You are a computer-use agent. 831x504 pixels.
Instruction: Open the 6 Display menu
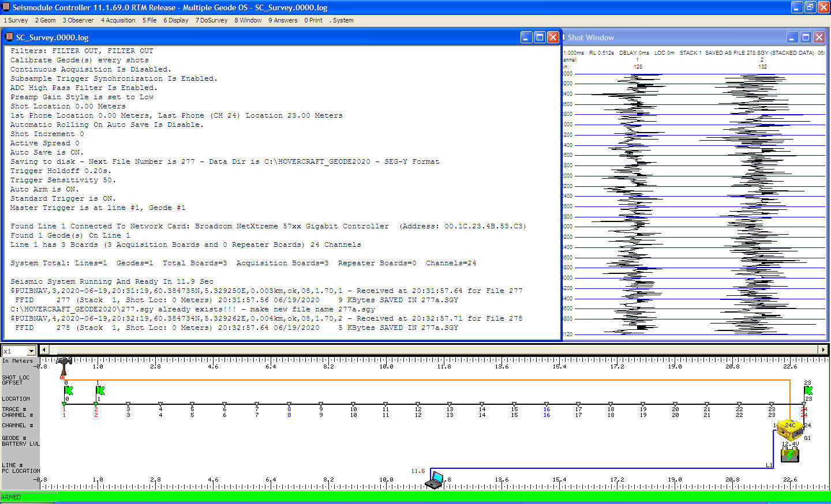pyautogui.click(x=176, y=20)
